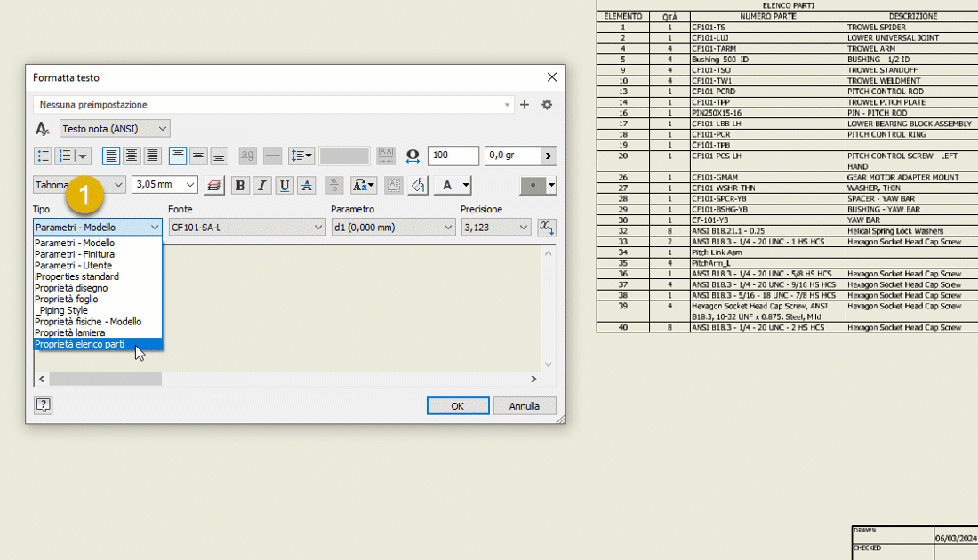Open rotation angle flyout arrow
The height and width of the screenshot is (560, 978).
[x=549, y=156]
